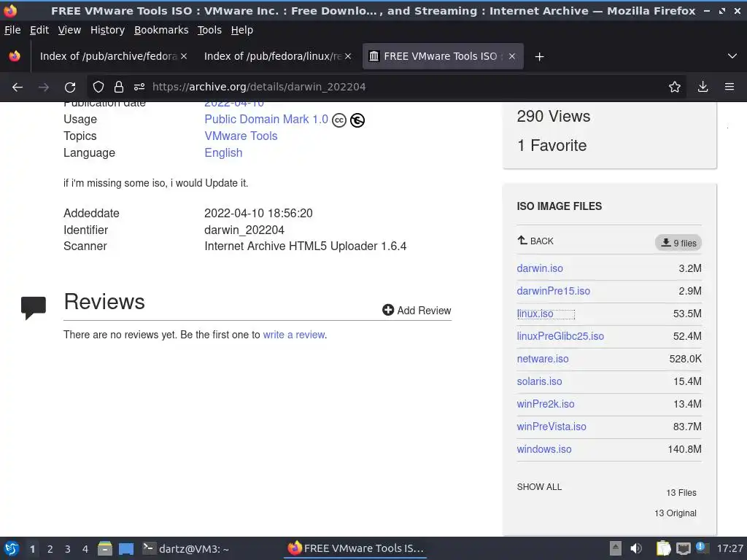Click the 17:27 taskbar clock
The height and width of the screenshot is (560, 747).
click(729, 548)
